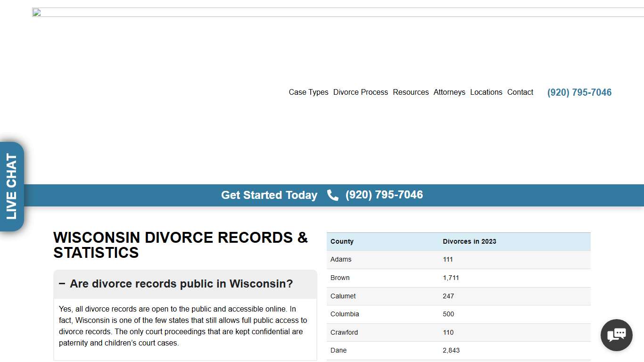The width and height of the screenshot is (644, 362).
Task: Open the Contact page
Action: point(520,92)
